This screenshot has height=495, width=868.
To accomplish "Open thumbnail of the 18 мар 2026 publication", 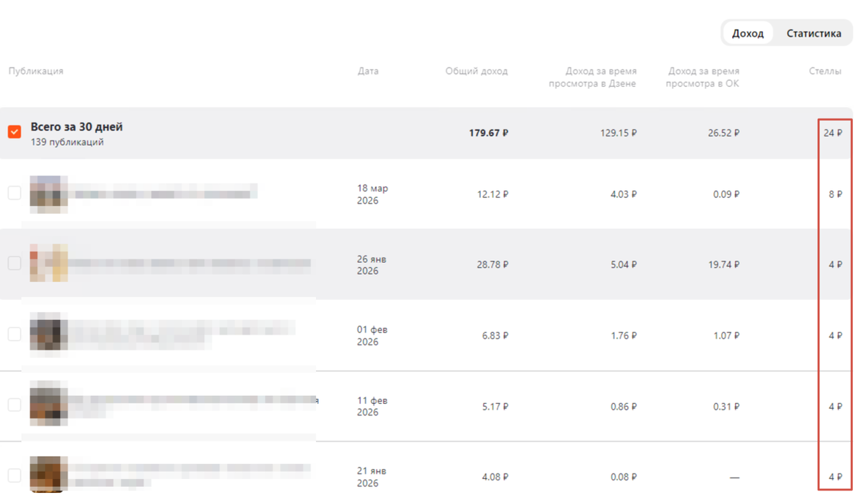I will (x=48, y=194).
